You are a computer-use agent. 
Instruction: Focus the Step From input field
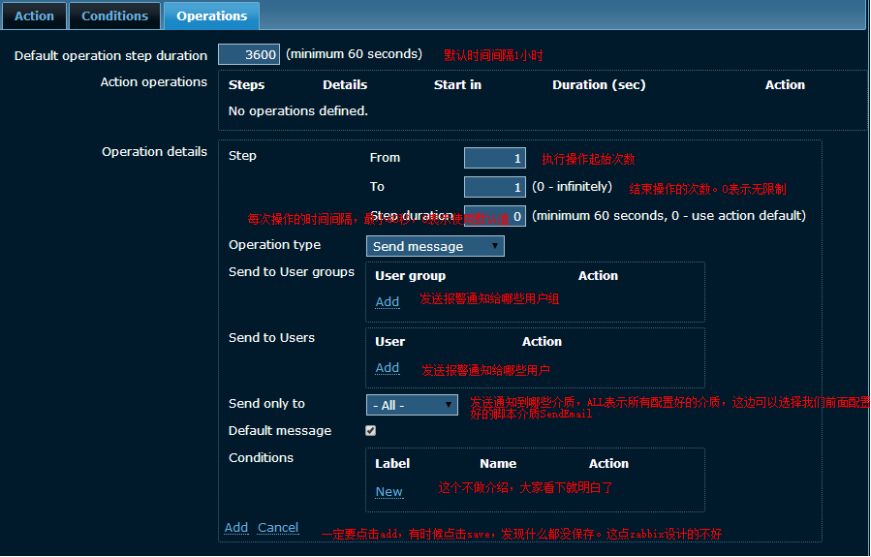[x=495, y=158]
